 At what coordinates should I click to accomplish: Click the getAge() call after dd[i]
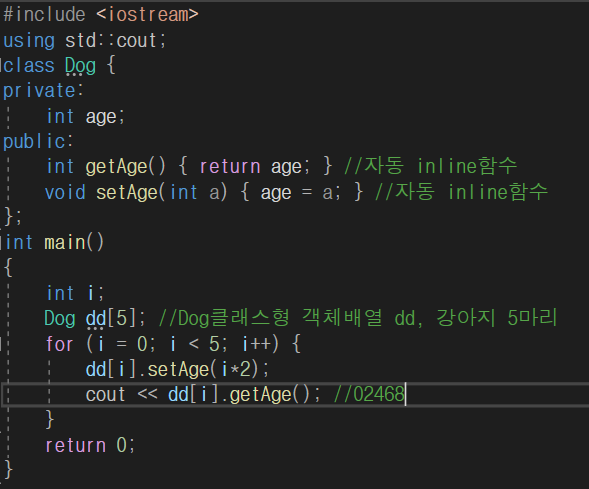pyautogui.click(x=269, y=395)
